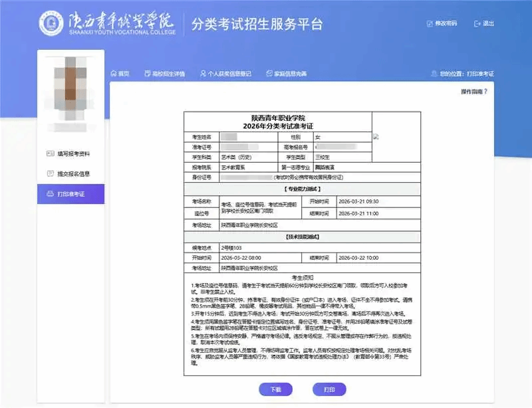Click the location icon before 您的位置
The width and height of the screenshot is (532, 408).
pos(434,73)
